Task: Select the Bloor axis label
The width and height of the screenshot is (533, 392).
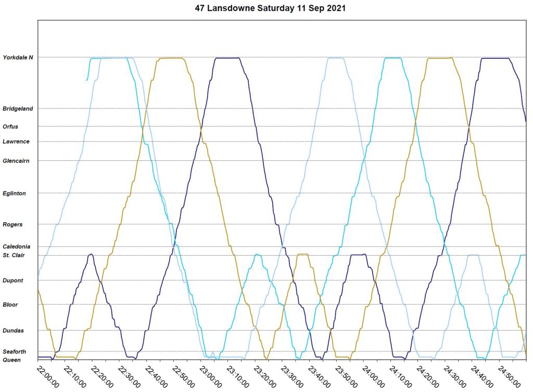Action: click(10, 305)
